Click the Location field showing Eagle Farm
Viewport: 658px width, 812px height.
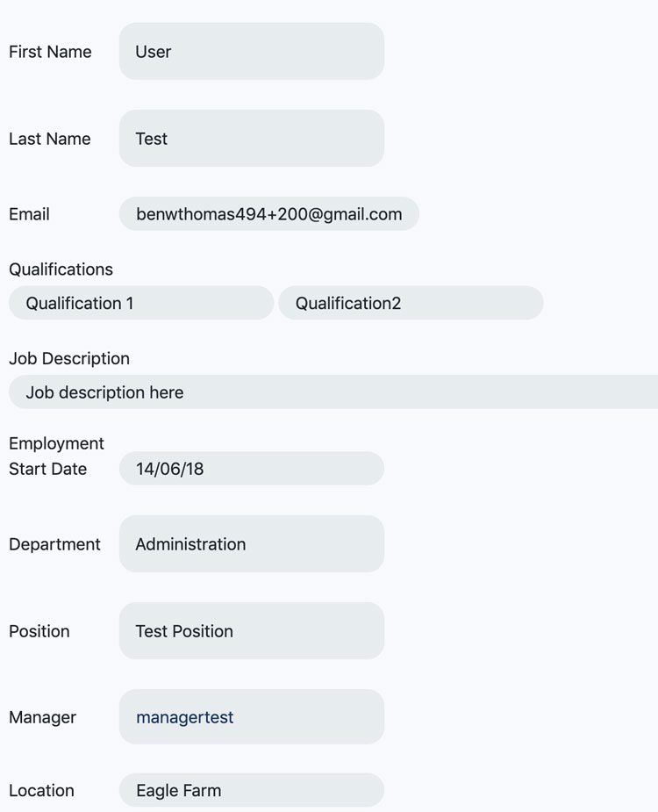(251, 790)
